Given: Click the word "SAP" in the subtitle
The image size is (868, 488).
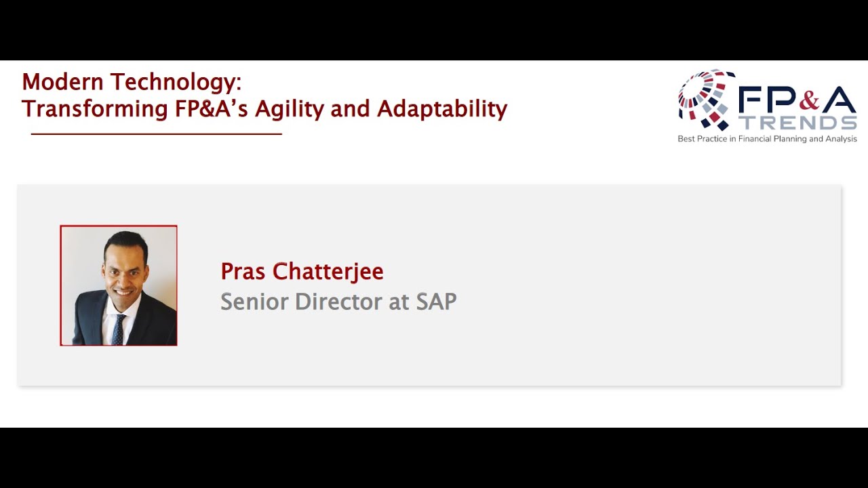Looking at the screenshot, I should (x=436, y=302).
